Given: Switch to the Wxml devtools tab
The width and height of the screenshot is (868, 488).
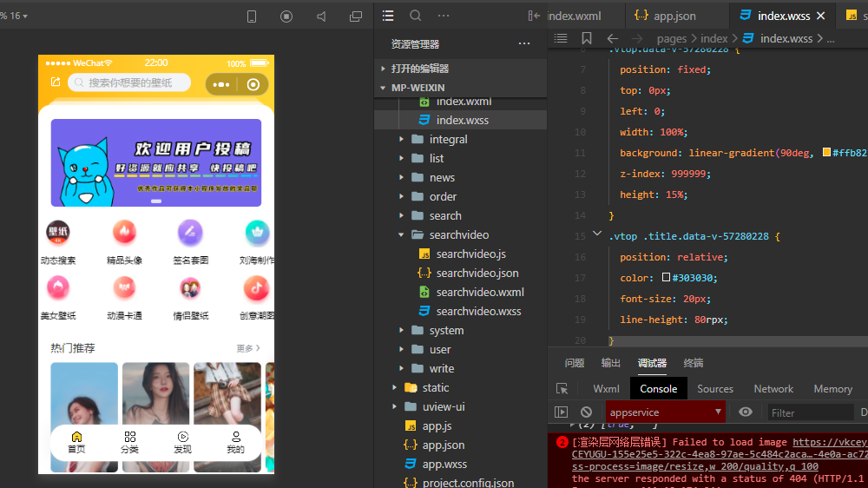Looking at the screenshot, I should [x=606, y=389].
